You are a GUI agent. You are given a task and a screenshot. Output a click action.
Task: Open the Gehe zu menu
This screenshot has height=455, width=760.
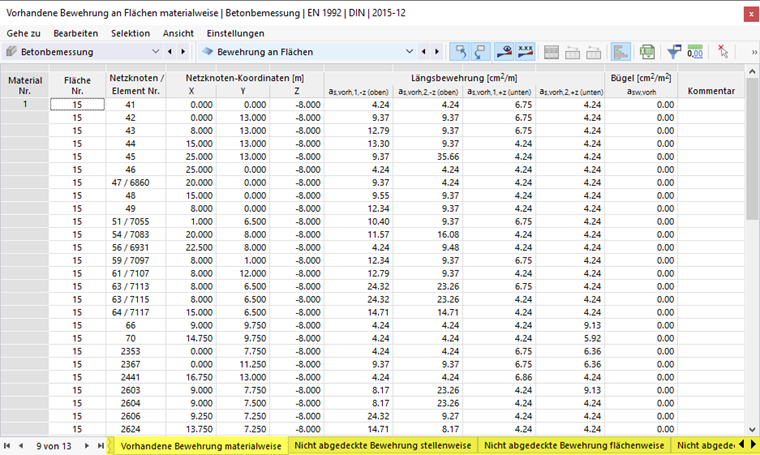23,33
